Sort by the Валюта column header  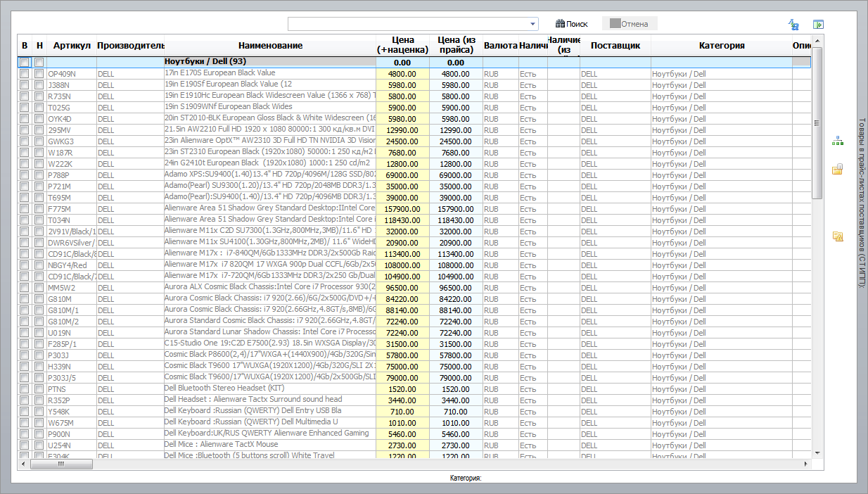click(x=501, y=45)
